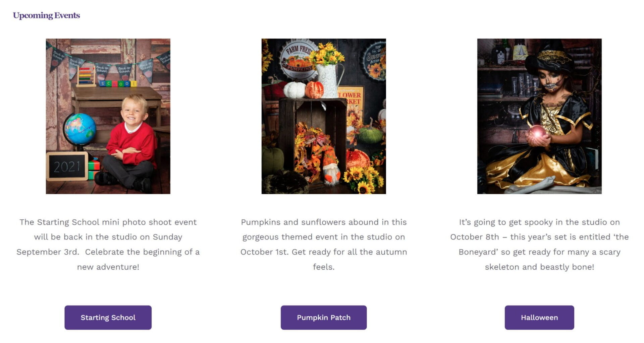
Task: Open the Pumpkin Patch event button
Action: coord(323,317)
